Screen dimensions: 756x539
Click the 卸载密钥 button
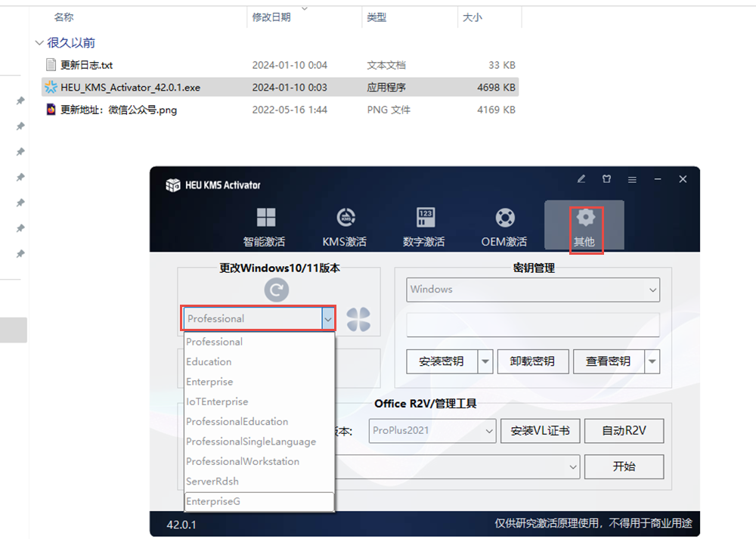click(533, 361)
